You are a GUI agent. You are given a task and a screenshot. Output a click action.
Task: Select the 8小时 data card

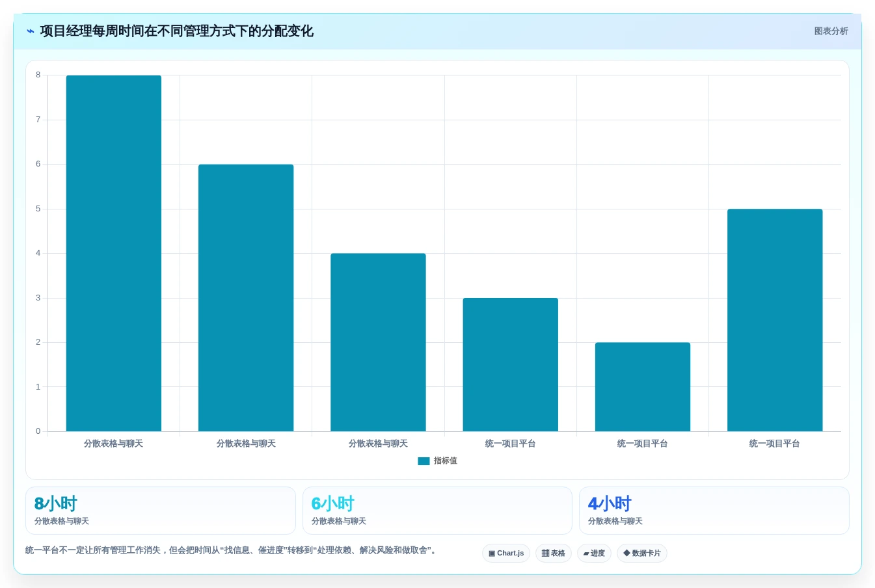point(161,511)
